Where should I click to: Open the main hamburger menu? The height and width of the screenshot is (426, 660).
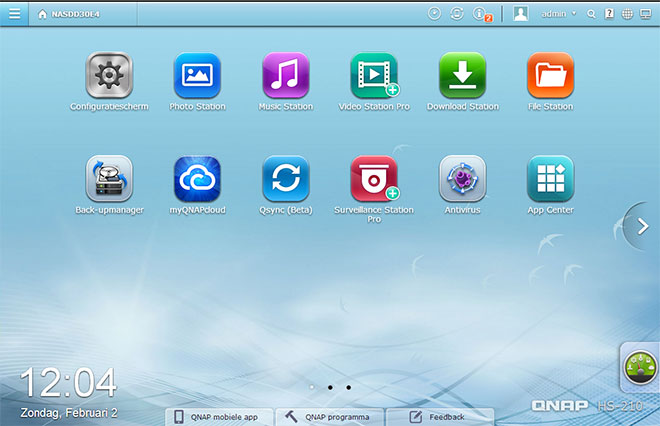tap(14, 13)
